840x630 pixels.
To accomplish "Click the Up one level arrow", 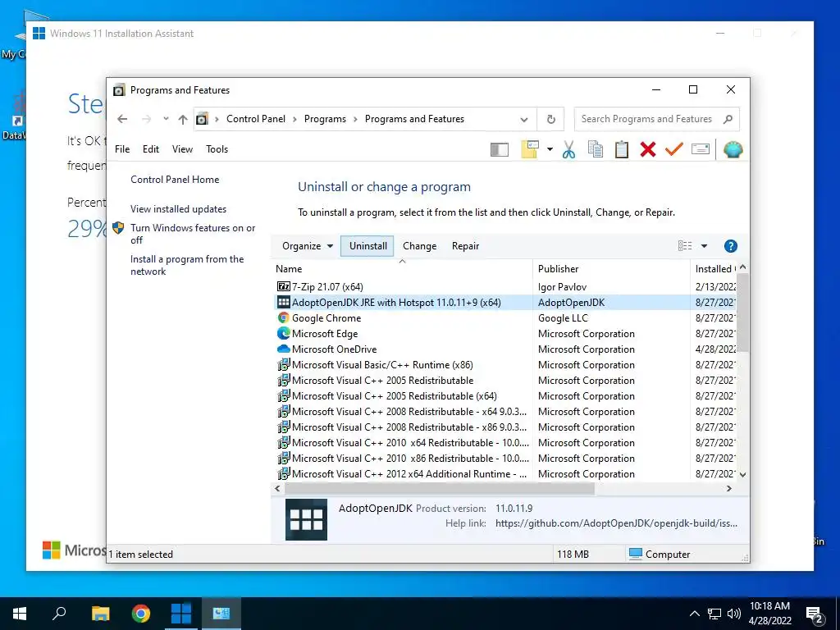I will tap(183, 119).
